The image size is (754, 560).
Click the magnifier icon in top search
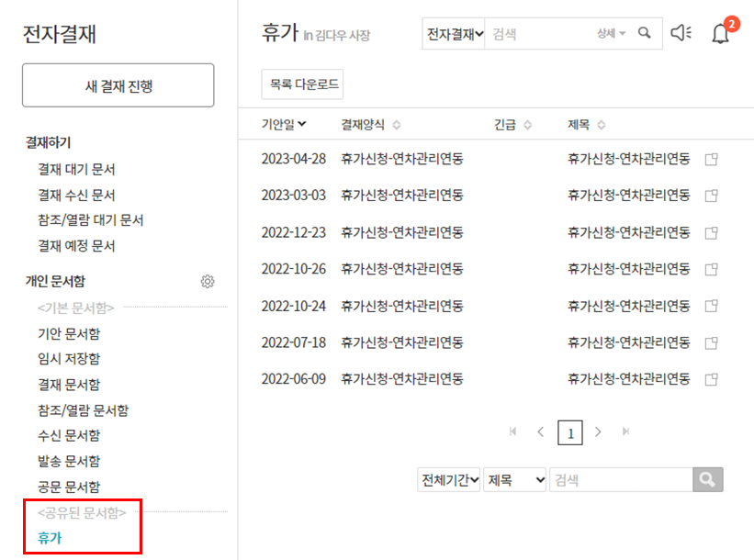[x=645, y=33]
